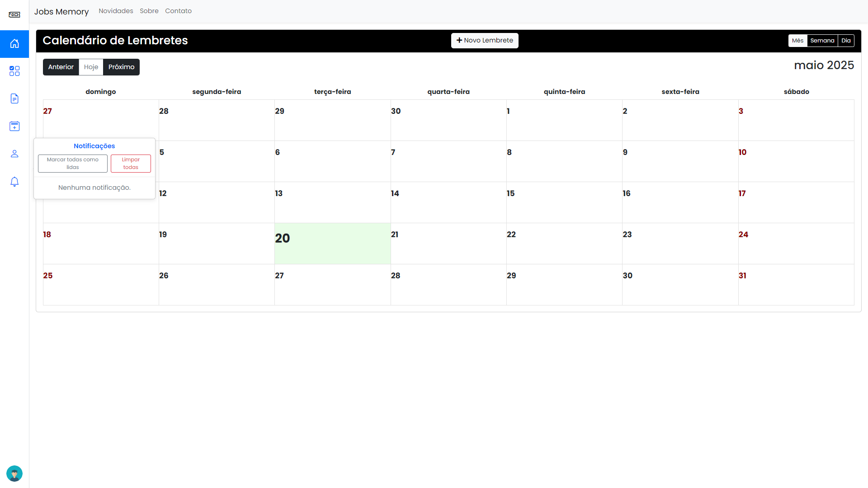This screenshot has width=868, height=488.
Task: Open the tasks checklist grid icon
Action: 14,71
